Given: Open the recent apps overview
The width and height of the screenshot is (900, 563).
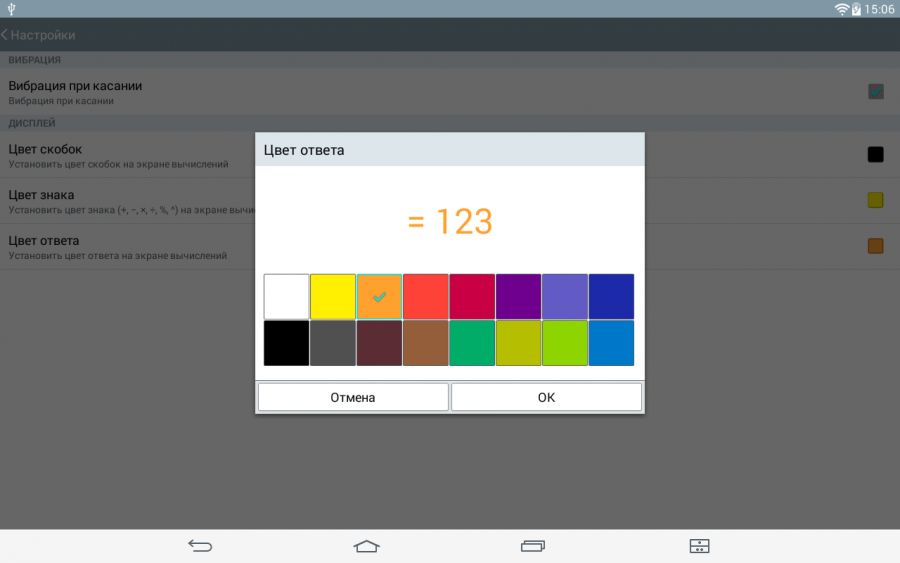Looking at the screenshot, I should (533, 546).
